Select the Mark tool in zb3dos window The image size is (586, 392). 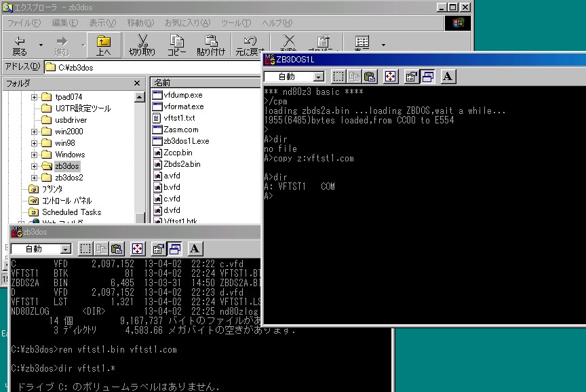(85, 249)
